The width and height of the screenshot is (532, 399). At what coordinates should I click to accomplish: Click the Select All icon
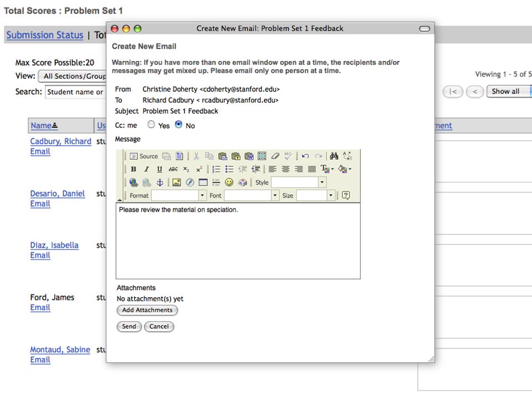(262, 156)
